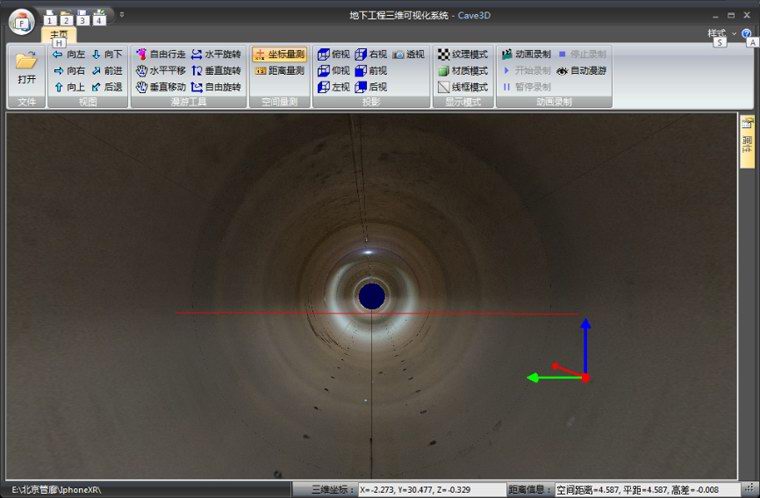Toggle 自动漫游 auto roaming eye icon
This screenshot has height=498, width=760.
(582, 71)
